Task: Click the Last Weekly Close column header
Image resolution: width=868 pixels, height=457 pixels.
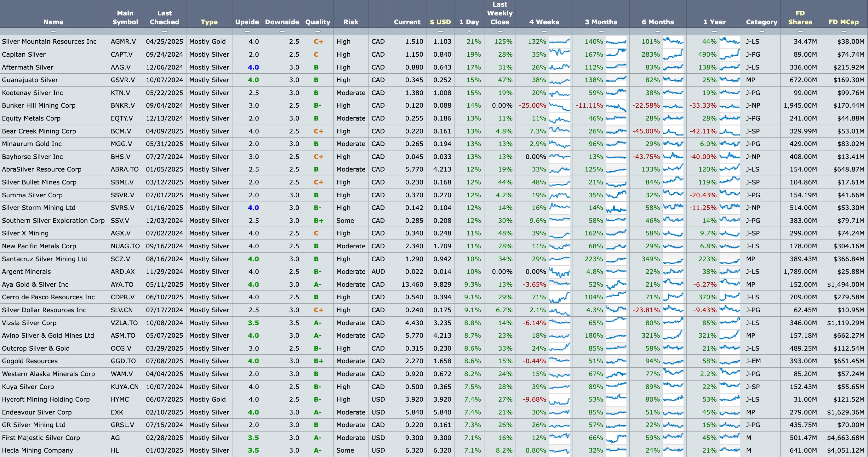Action: [x=500, y=13]
